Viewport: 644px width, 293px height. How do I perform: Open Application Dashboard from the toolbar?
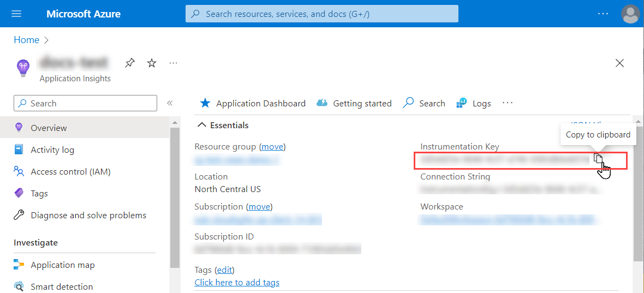coord(253,103)
